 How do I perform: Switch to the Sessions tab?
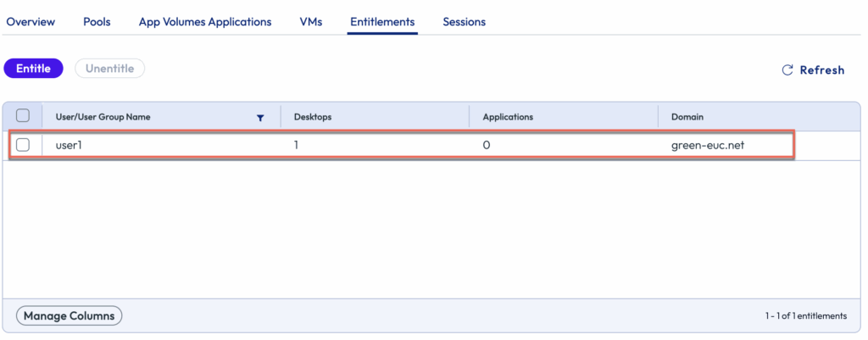[x=464, y=22]
